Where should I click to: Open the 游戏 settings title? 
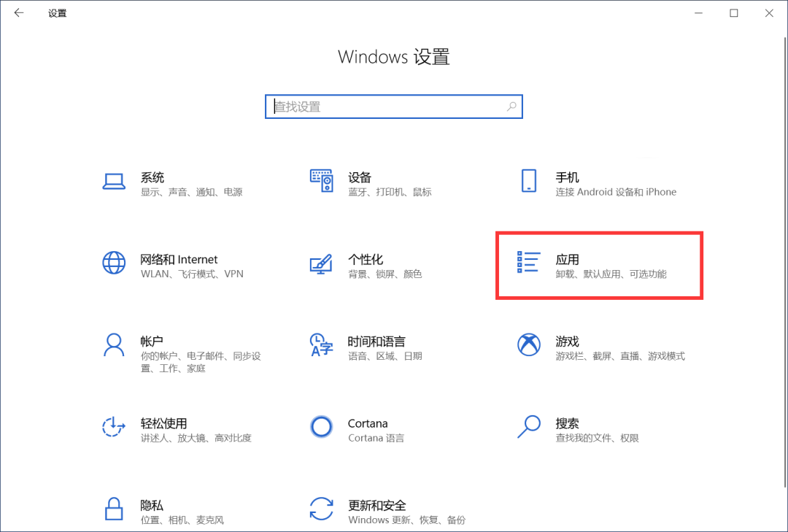coord(568,342)
